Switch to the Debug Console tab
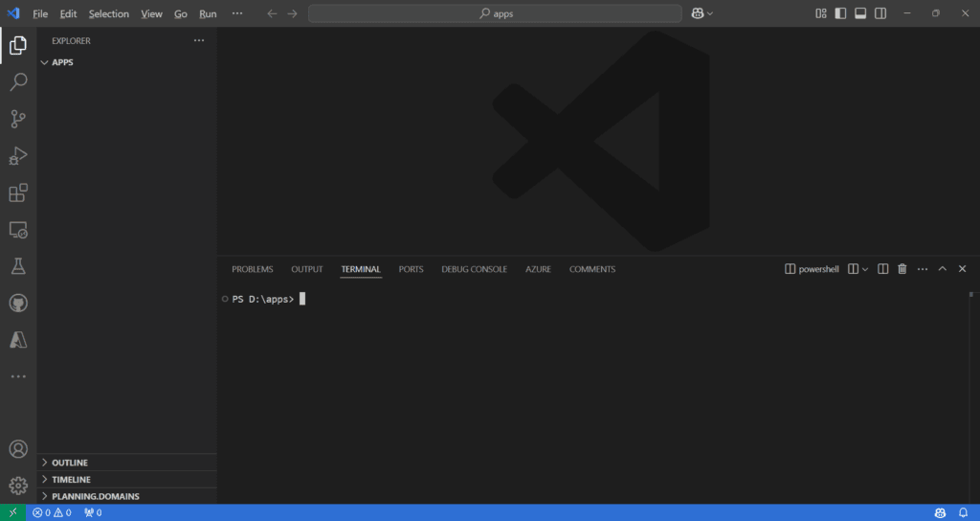980x521 pixels. click(475, 269)
